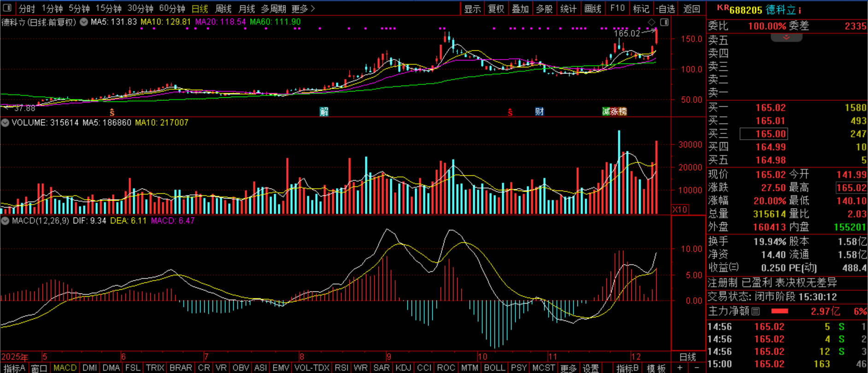Image resolution: width=868 pixels, height=373 pixels.
Task: Click the 买一 bid price 165.02
Action: pos(770,108)
